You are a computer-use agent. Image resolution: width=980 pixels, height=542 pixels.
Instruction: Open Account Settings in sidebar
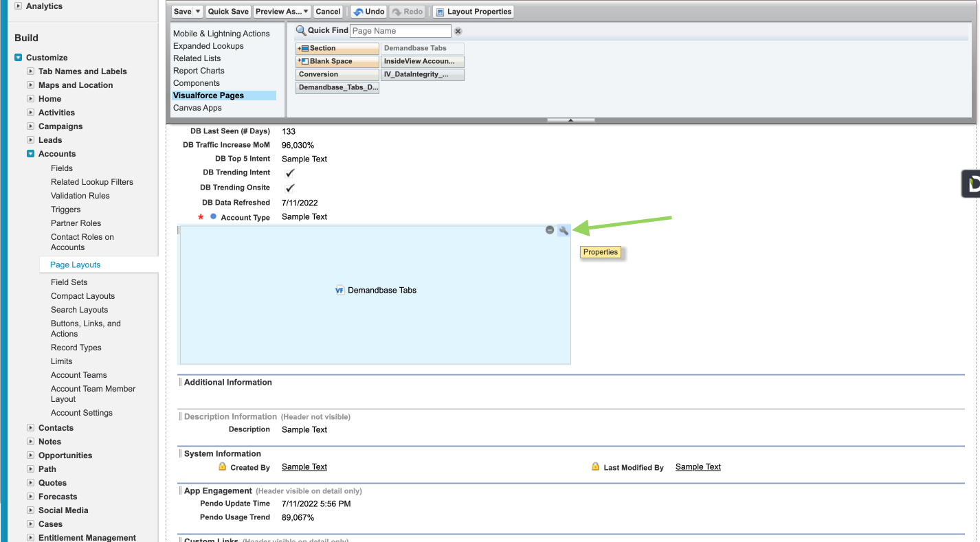click(x=82, y=413)
